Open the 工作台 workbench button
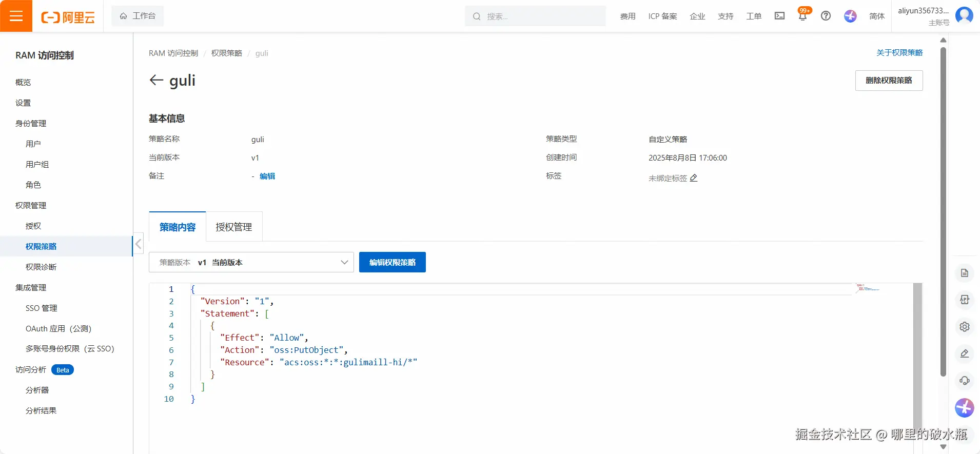The image size is (980, 454). pos(138,16)
